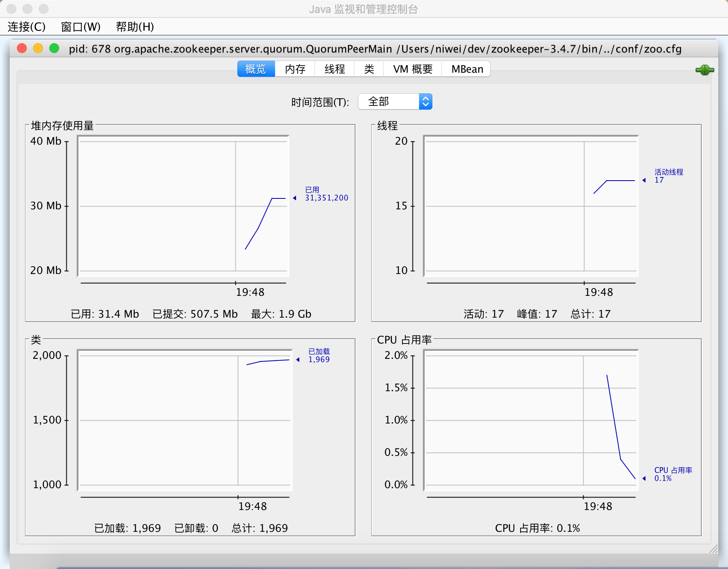This screenshot has width=728, height=569.
Task: Open the VM 概要 summary tab
Action: coord(413,69)
